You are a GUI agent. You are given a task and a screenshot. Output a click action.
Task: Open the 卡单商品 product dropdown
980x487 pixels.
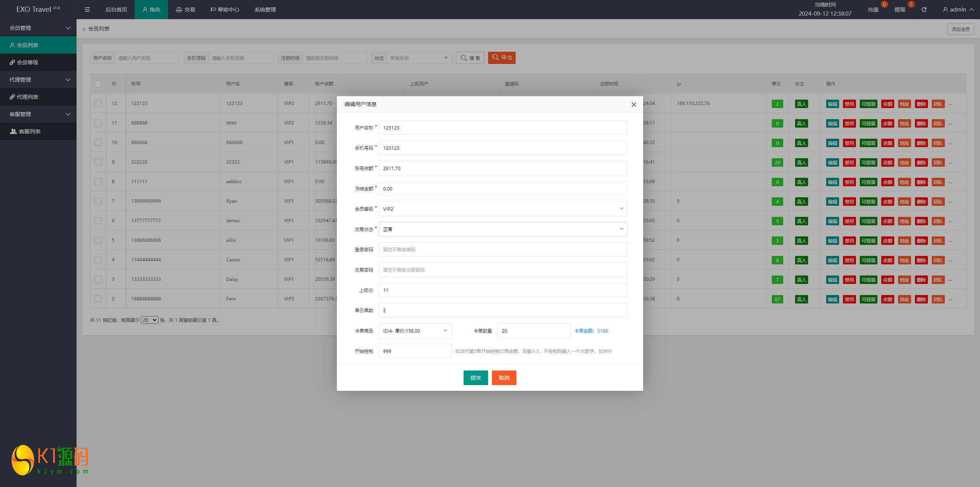[415, 331]
